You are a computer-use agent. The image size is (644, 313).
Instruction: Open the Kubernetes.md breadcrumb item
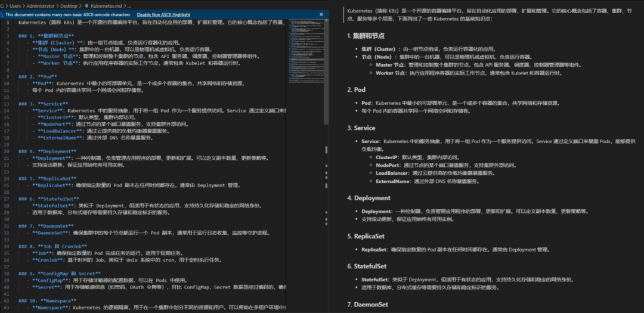tap(106, 6)
